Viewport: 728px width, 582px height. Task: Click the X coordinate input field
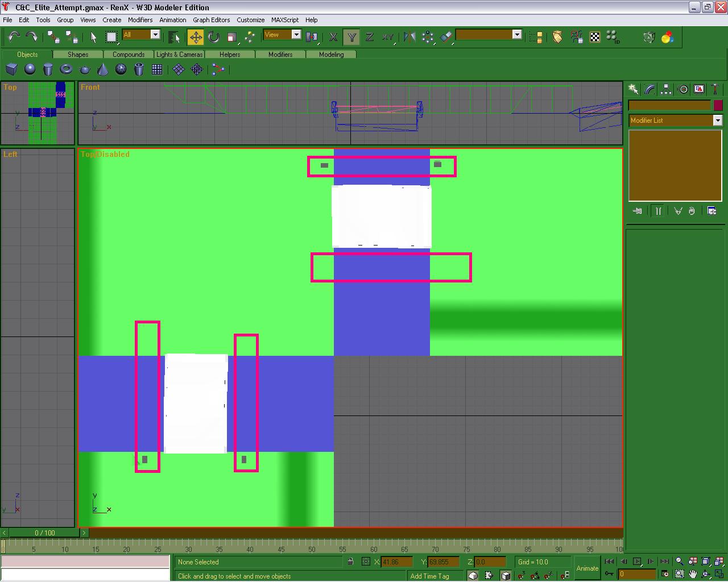coord(396,562)
